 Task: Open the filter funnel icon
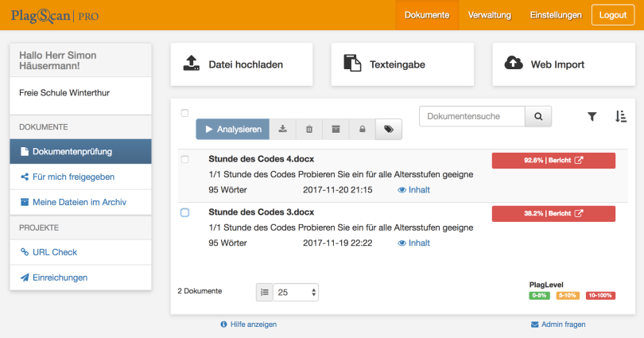[592, 116]
